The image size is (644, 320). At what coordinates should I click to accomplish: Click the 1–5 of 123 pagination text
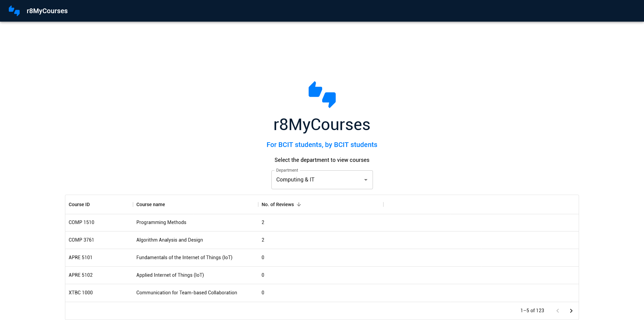coord(532,311)
